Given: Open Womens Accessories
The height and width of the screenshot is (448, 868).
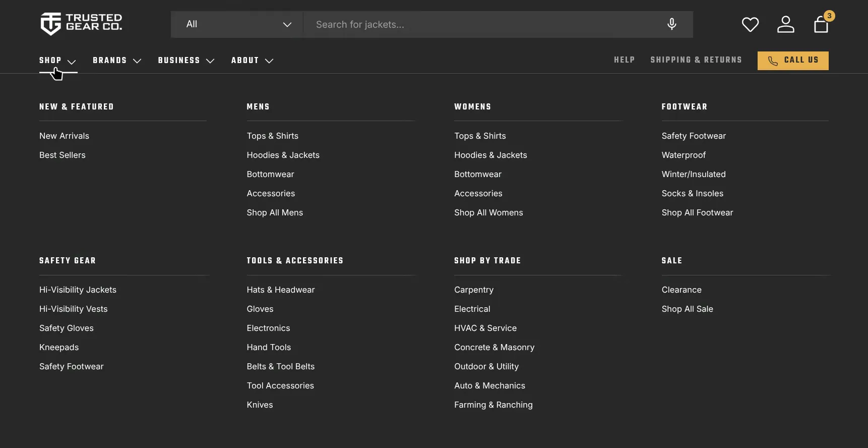Looking at the screenshot, I should click(x=478, y=193).
